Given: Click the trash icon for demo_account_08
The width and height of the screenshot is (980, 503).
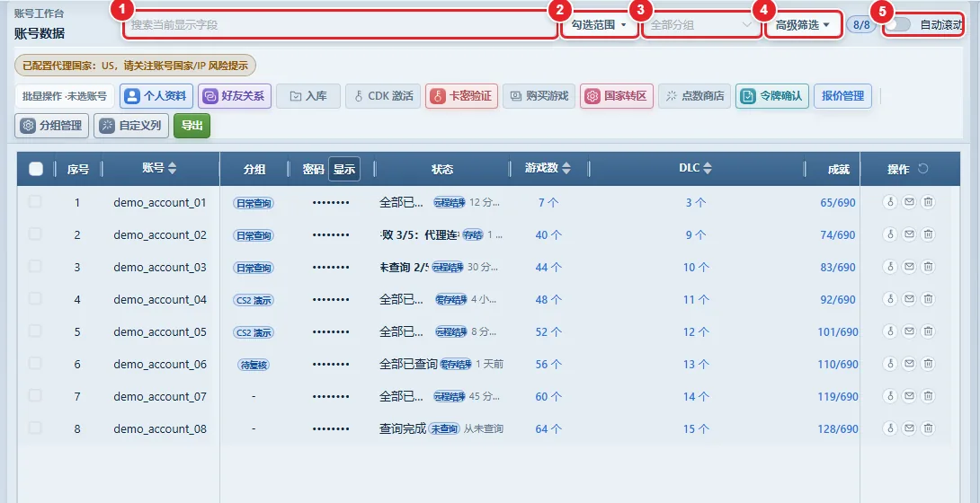Looking at the screenshot, I should [x=928, y=428].
